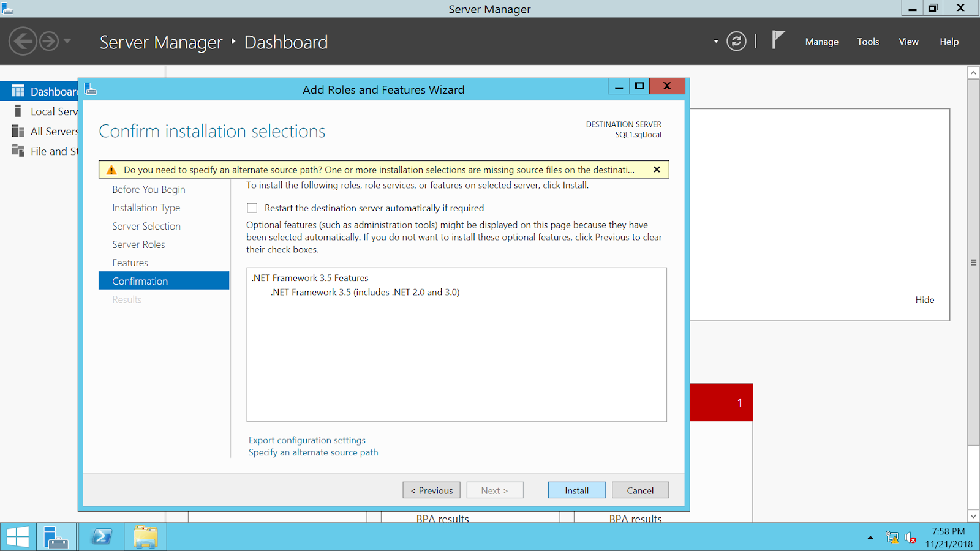Open the File and Storage Services pane

18,151
